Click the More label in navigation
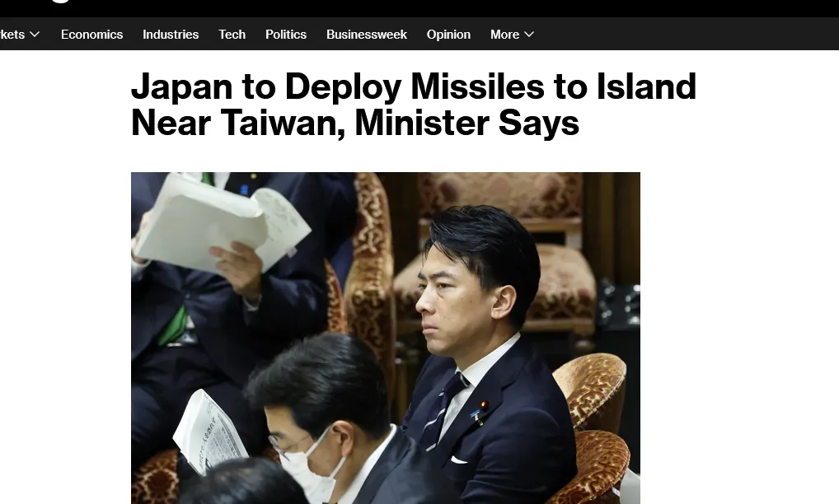 pos(504,35)
